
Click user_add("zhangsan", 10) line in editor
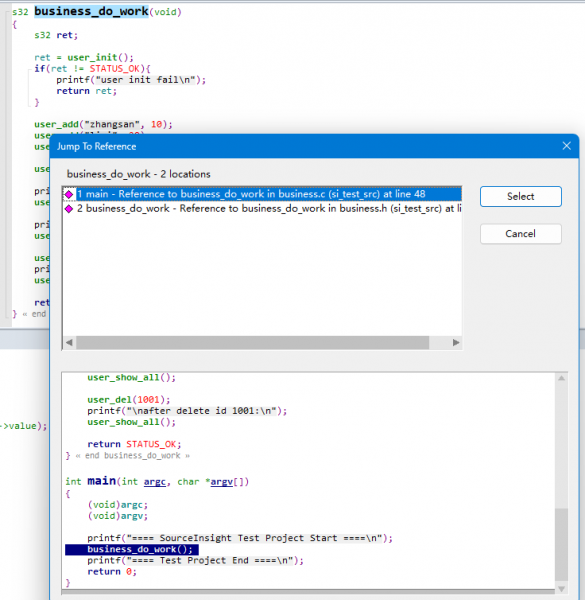coord(103,124)
